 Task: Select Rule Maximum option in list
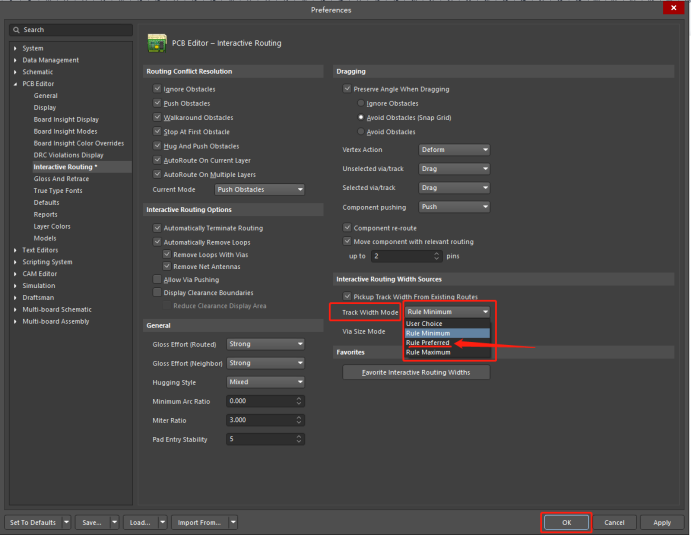[428, 352]
